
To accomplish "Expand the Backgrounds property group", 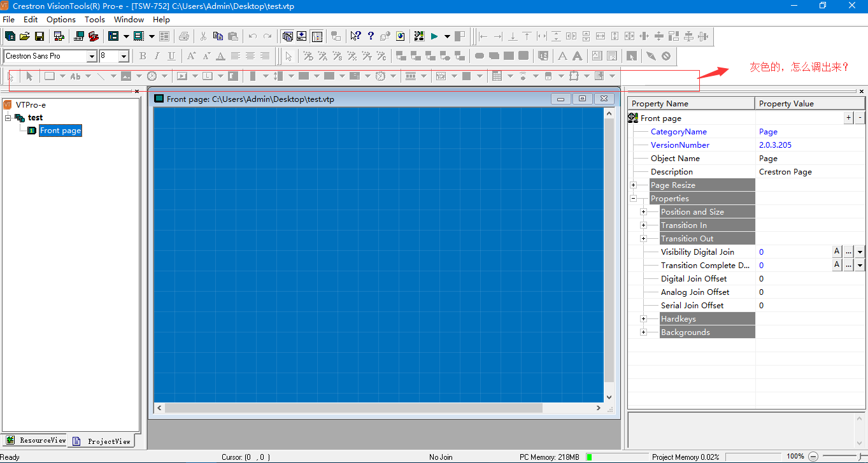I will pos(643,332).
